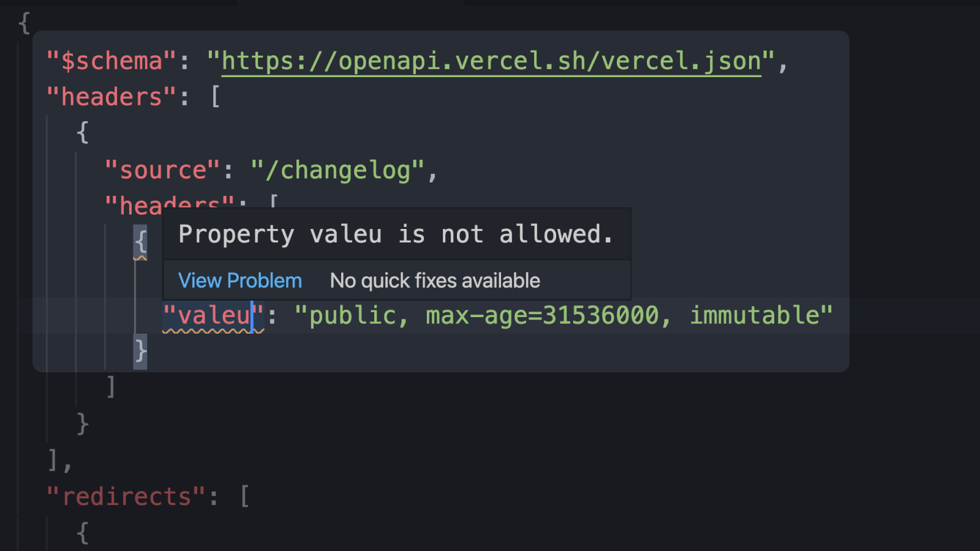Click the "Property valeu is not allowed." message
Screen dimensions: 980x551
point(396,234)
